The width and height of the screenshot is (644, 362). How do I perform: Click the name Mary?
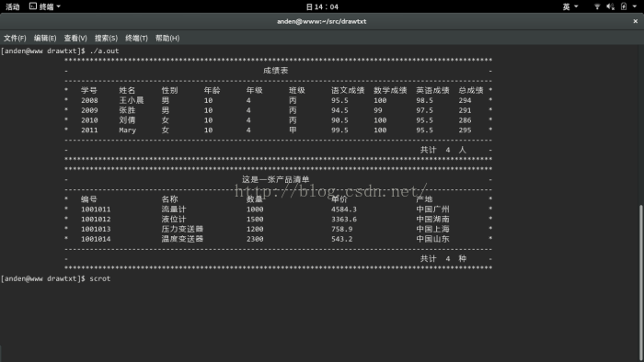[x=127, y=130]
